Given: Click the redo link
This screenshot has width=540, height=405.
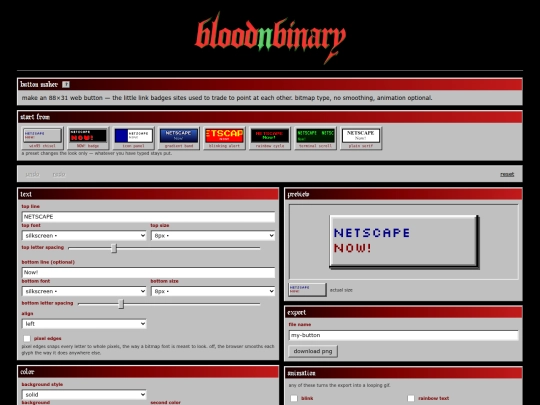Looking at the screenshot, I should pos(59,174).
